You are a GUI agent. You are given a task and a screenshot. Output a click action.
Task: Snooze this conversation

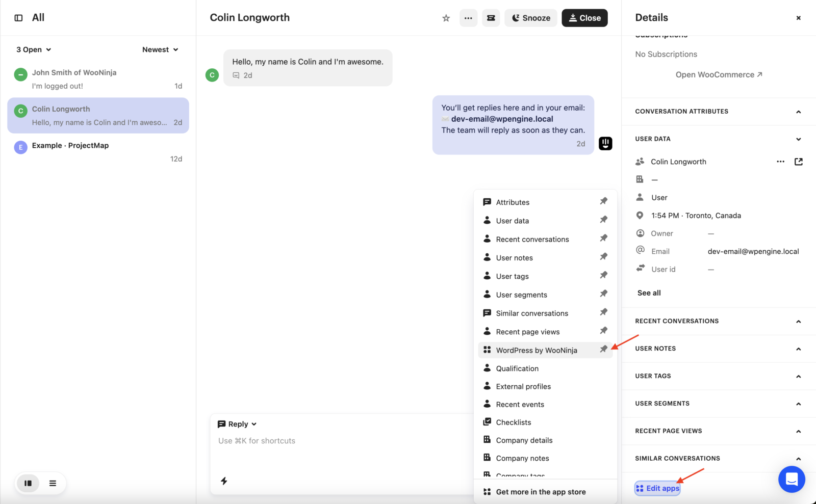point(531,18)
